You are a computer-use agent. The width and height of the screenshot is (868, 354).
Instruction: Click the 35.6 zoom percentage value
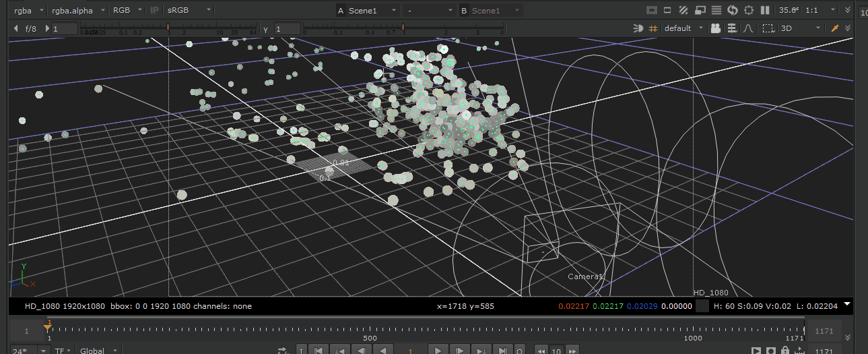coord(789,10)
